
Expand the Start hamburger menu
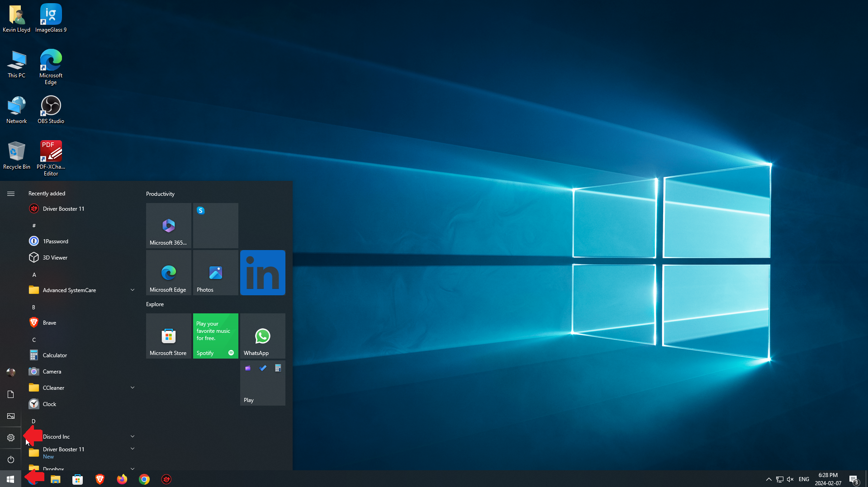(x=11, y=194)
